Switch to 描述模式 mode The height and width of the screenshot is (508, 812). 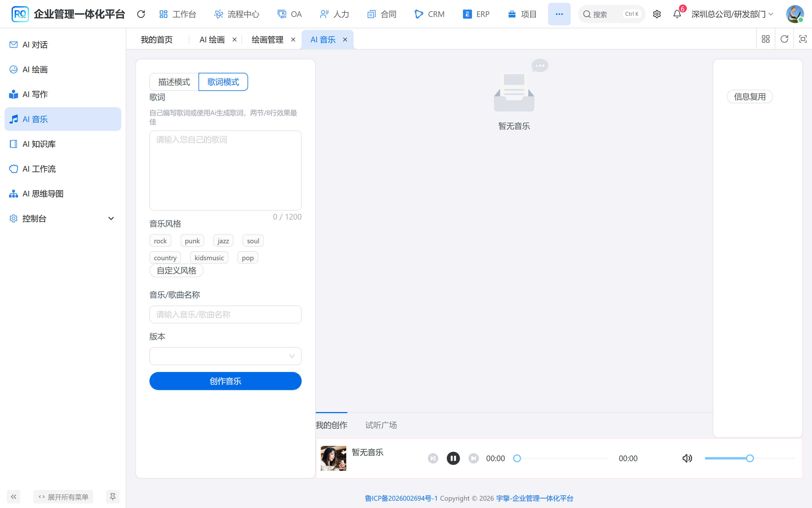(x=174, y=82)
